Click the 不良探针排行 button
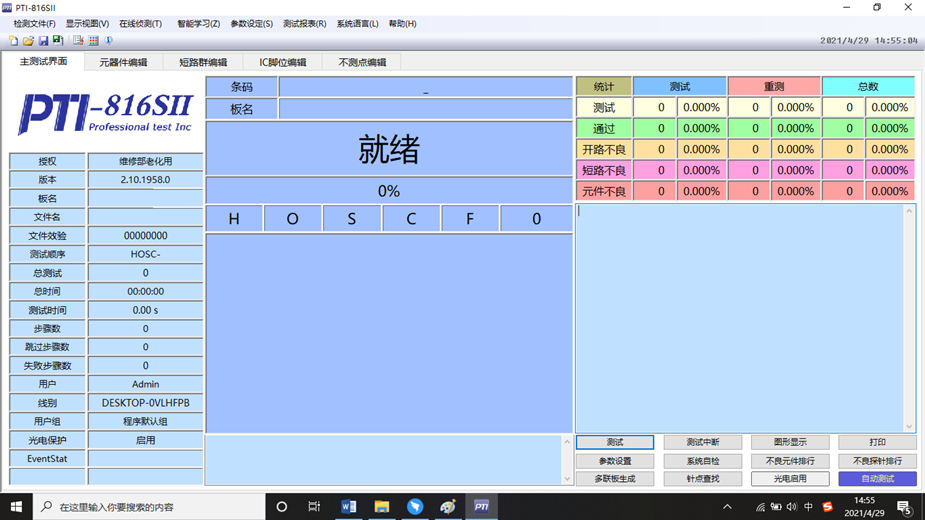The width and height of the screenshot is (925, 520). pyautogui.click(x=877, y=460)
